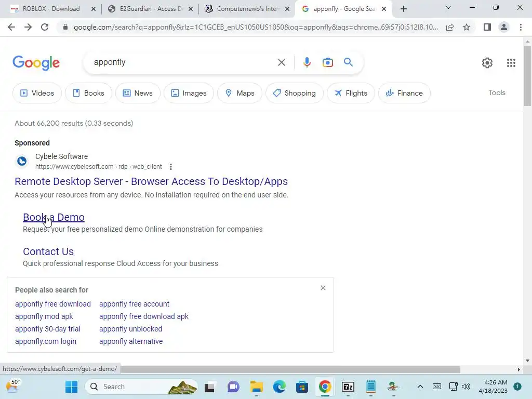This screenshot has height=399, width=532.
Task: Go forward to the next page
Action: click(28, 27)
